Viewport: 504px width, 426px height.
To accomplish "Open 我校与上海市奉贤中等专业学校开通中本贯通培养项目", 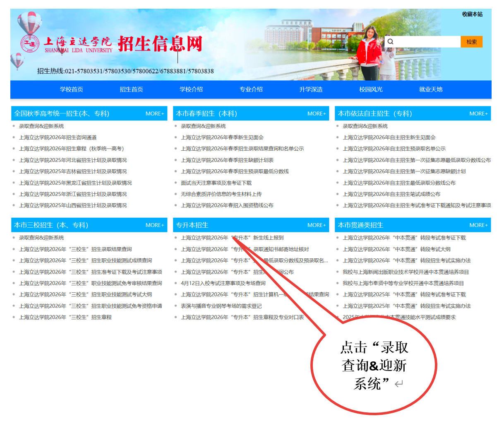I will (x=403, y=283).
